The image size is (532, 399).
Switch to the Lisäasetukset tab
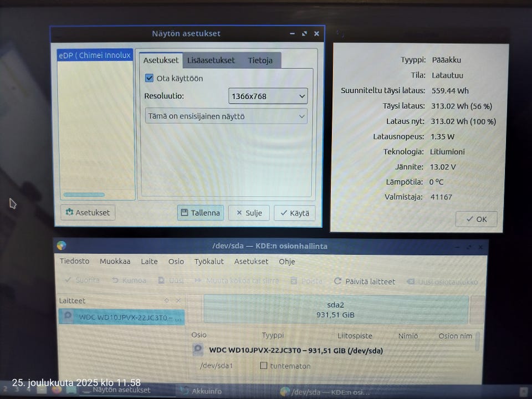tap(211, 60)
